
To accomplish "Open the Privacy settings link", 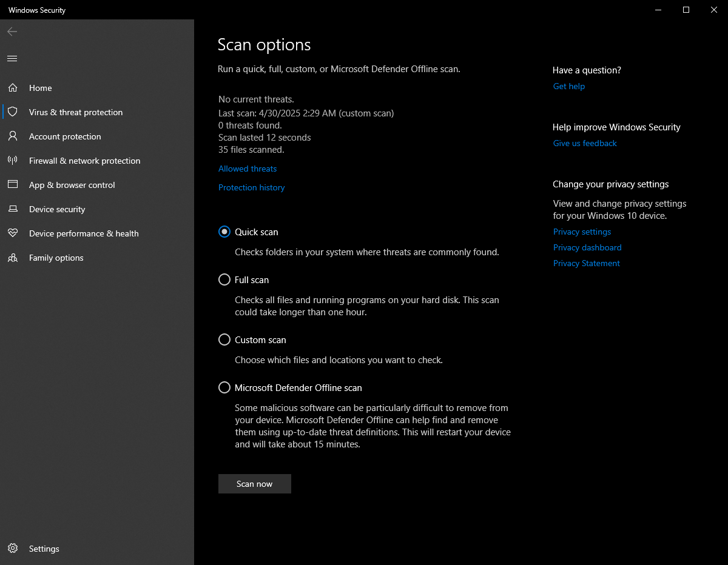I will (582, 232).
